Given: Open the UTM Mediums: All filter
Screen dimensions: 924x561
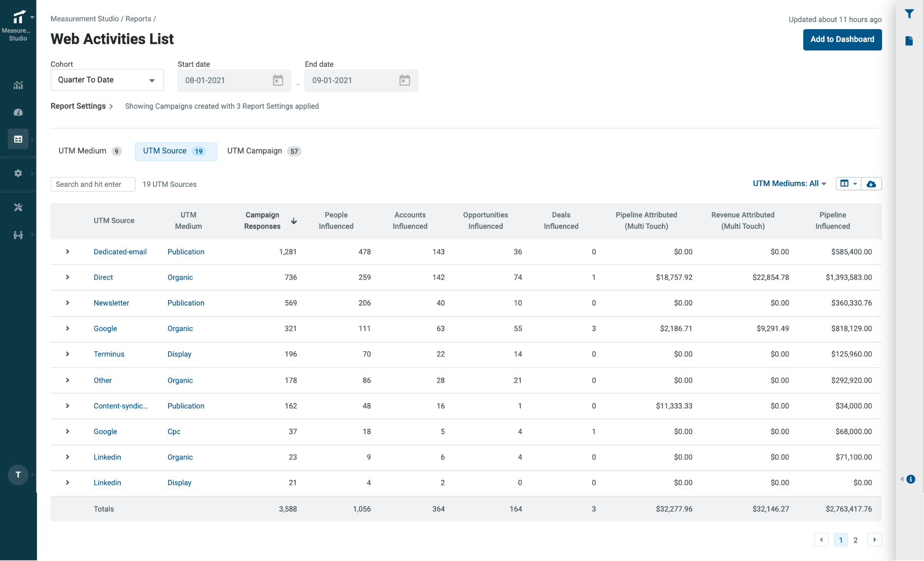Looking at the screenshot, I should (790, 184).
